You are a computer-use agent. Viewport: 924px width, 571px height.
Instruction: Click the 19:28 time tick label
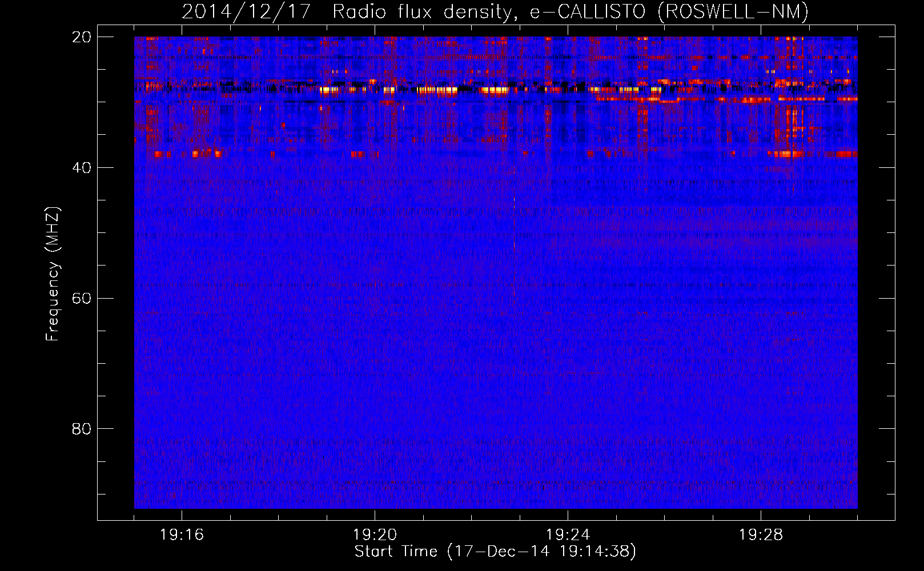point(761,535)
